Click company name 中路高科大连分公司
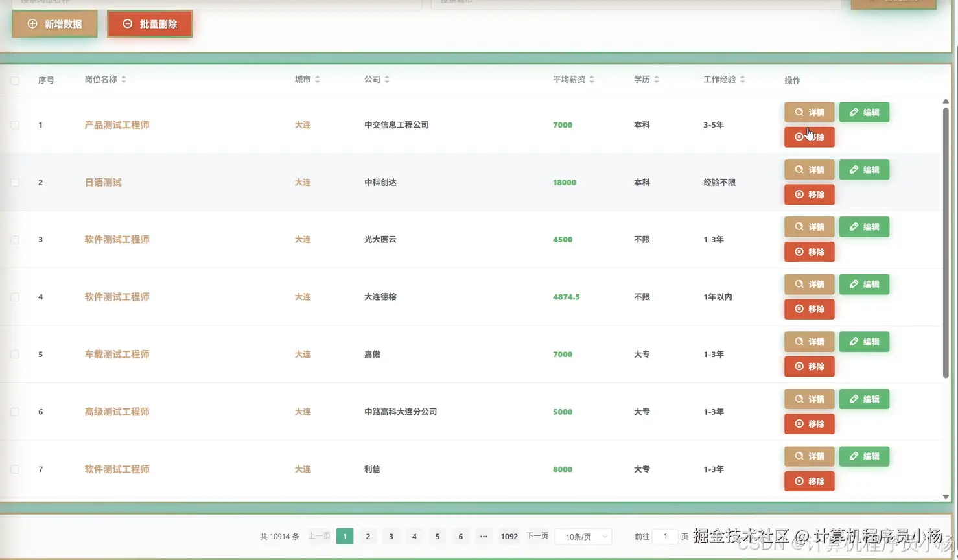This screenshot has height=560, width=958. tap(401, 412)
